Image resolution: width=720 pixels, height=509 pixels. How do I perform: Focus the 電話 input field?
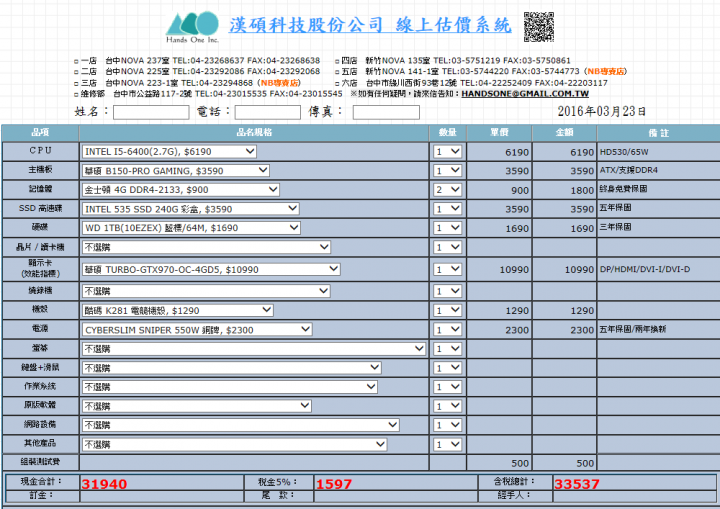(x=268, y=113)
